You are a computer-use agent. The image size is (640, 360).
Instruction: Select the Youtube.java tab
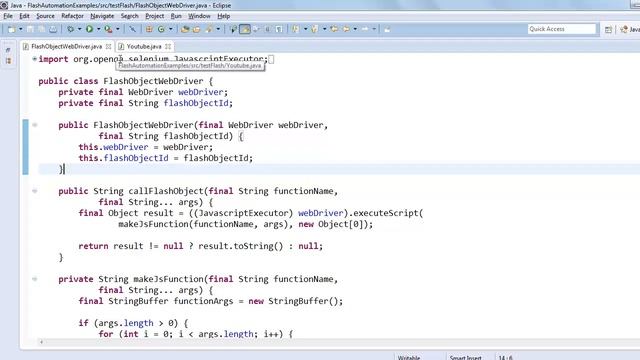[144, 47]
